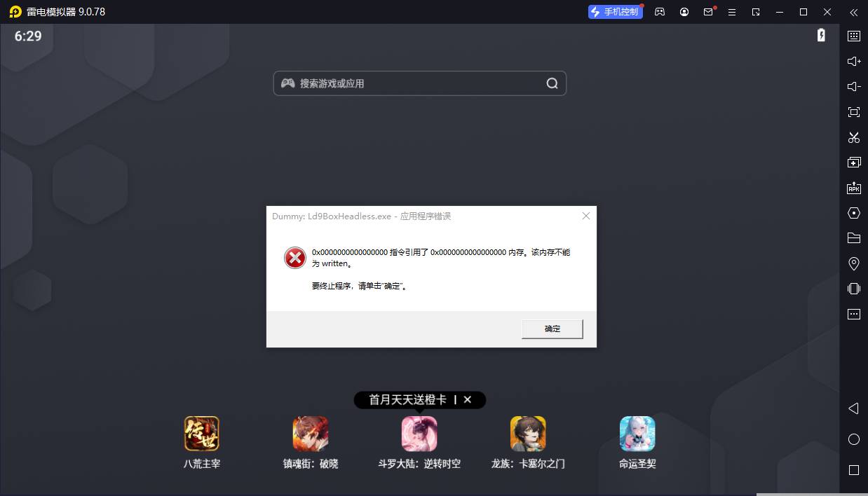This screenshot has width=868, height=496.
Task: Open the multi-instance sync icon
Action: click(854, 163)
